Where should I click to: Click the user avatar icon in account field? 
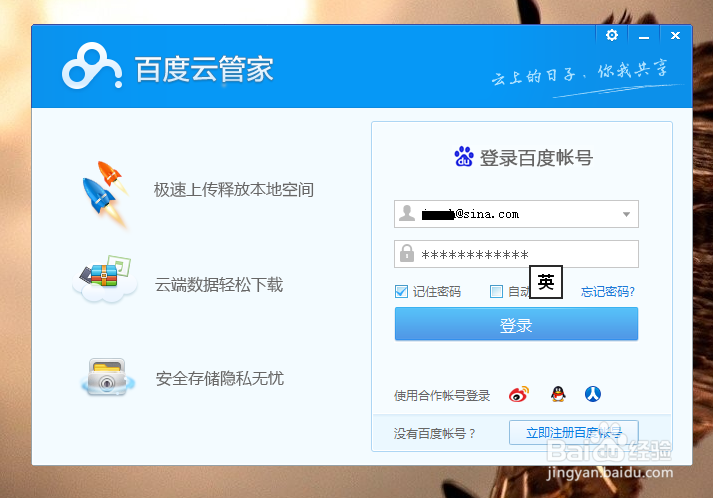[x=407, y=213]
